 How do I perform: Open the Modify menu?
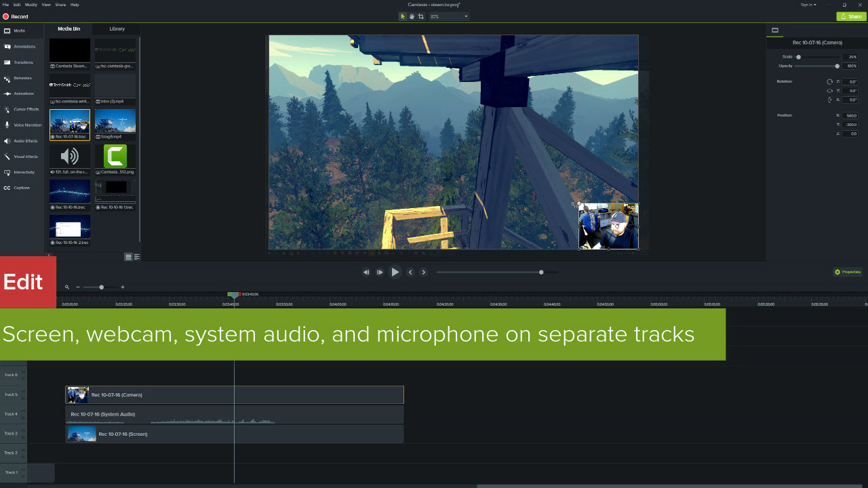point(31,4)
